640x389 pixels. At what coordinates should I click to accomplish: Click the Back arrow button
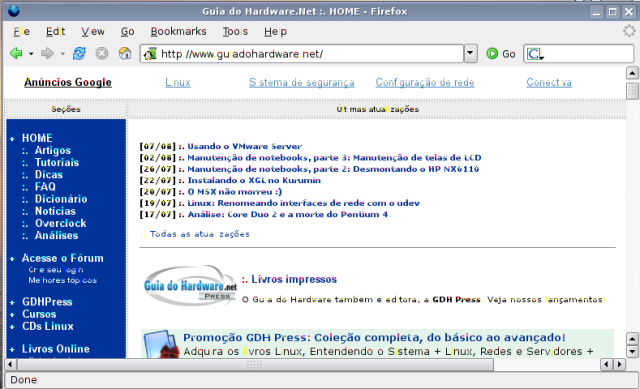pyautogui.click(x=16, y=53)
